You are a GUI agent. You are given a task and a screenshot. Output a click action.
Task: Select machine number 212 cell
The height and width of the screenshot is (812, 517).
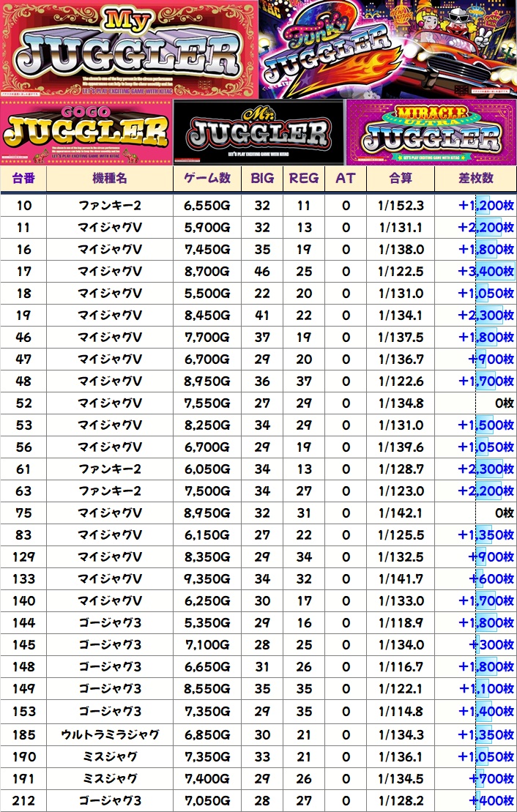click(x=23, y=800)
